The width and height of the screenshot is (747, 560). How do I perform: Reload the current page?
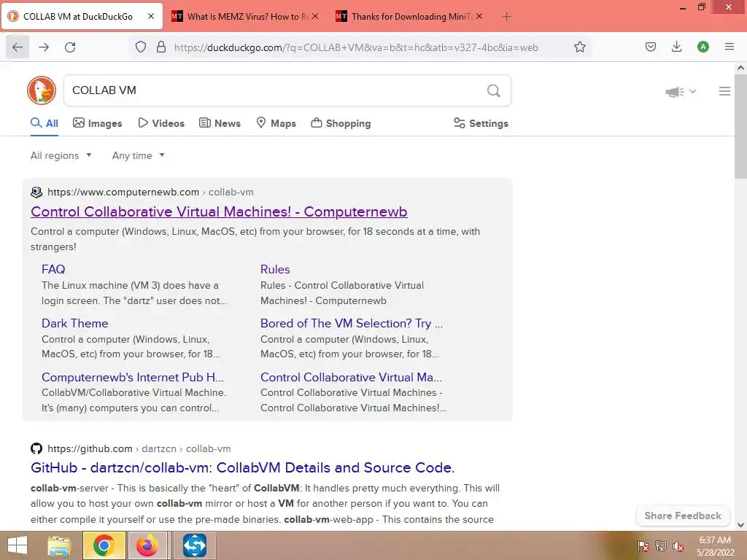click(70, 47)
